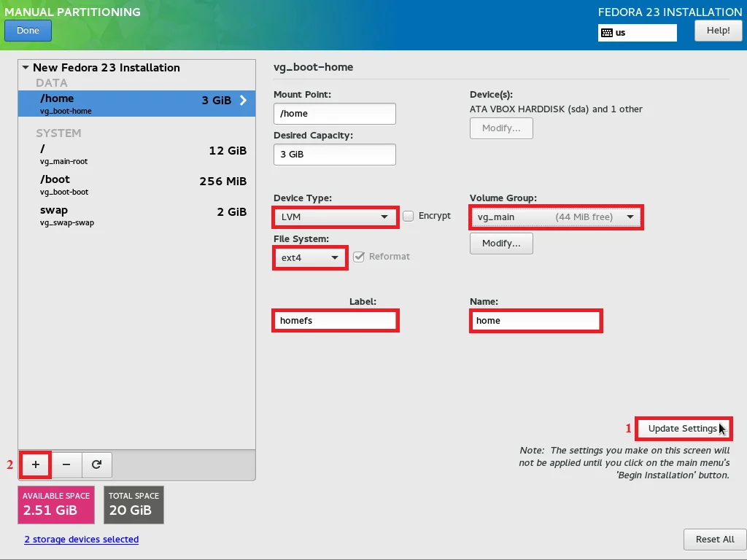Open the '2 storage devices selected' link
This screenshot has width=747, height=560.
tap(82, 540)
